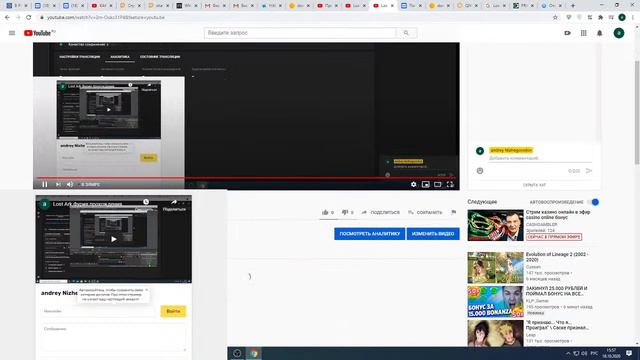
Task: Click the ИЗМЕНИТЬ ВИДЕО button
Action: (433, 234)
